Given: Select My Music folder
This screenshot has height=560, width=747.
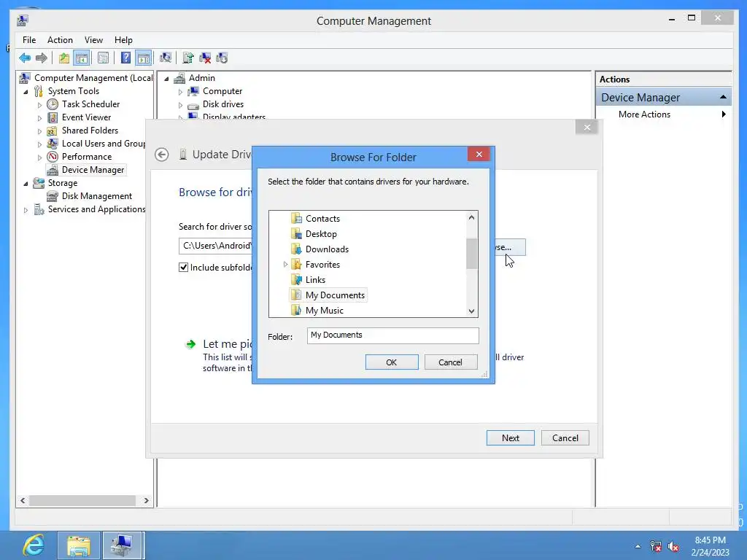Looking at the screenshot, I should pos(325,311).
